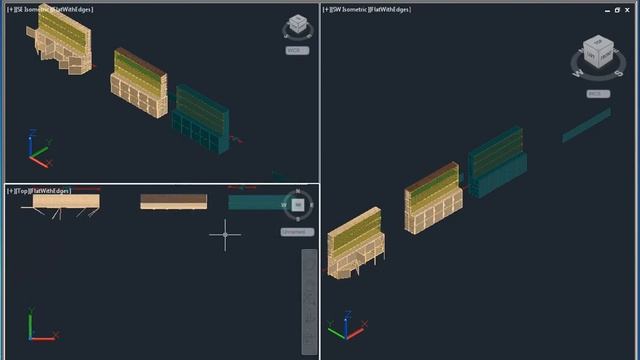The width and height of the screenshot is (640, 360).
Task: Click the TOP face of the SW viewport ViewCube
Action: [x=598, y=42]
